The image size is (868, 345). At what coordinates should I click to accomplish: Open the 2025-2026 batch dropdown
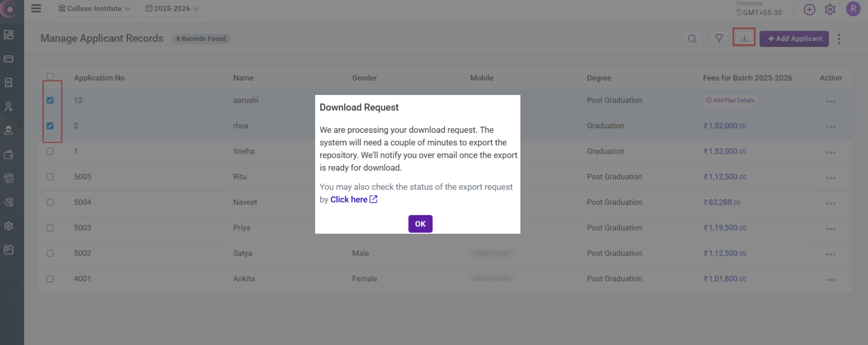tap(172, 9)
